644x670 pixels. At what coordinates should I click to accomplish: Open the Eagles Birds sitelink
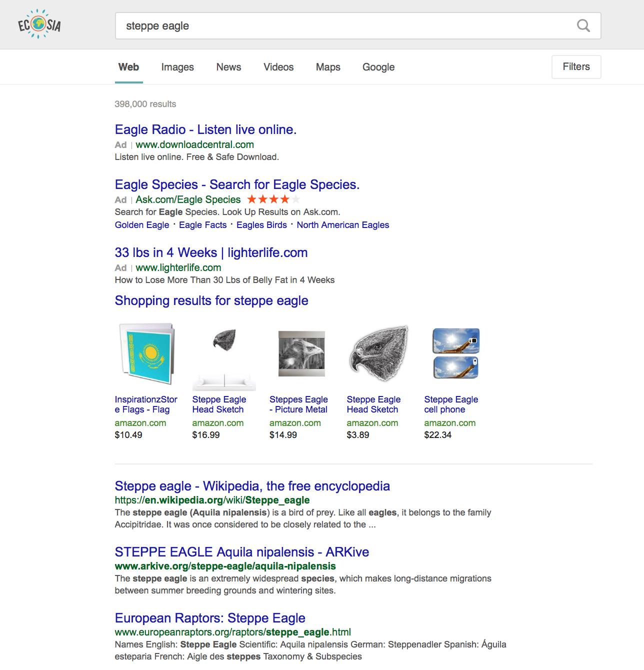(261, 225)
